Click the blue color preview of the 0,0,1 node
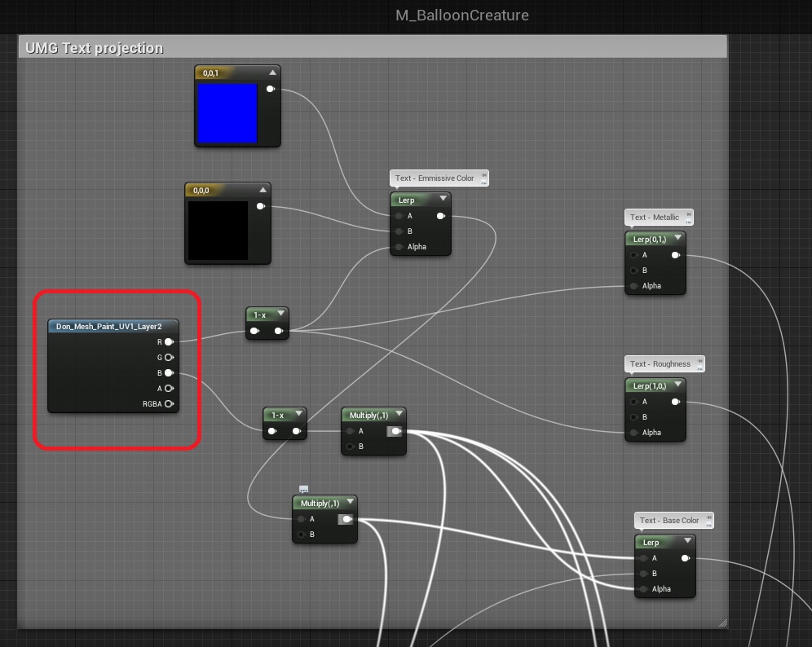 (x=227, y=112)
